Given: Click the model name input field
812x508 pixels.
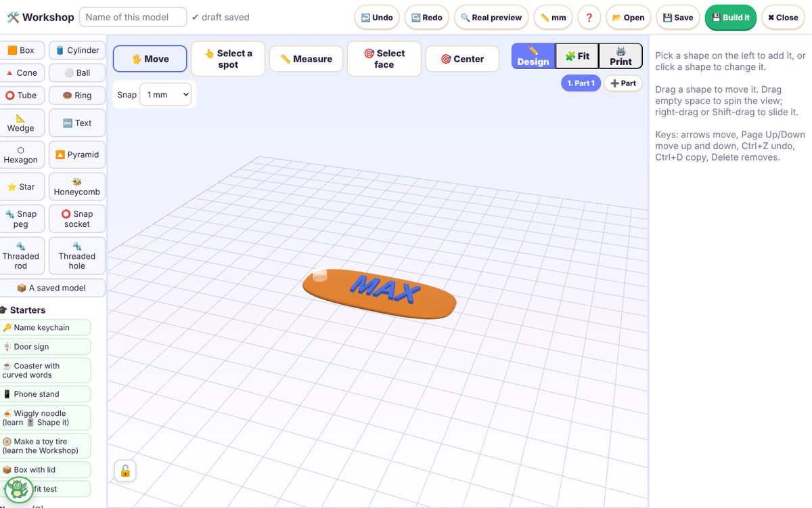Looking at the screenshot, I should pos(133,17).
